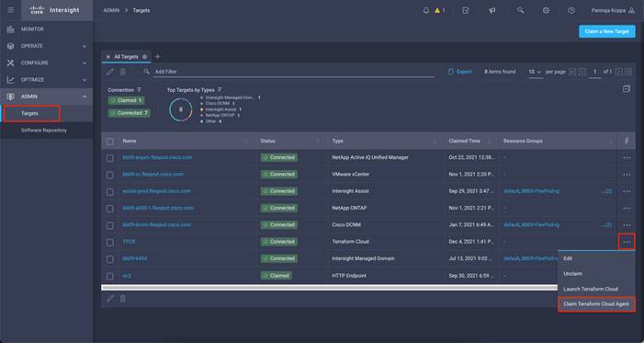Switch to the All Targets tab

tap(126, 57)
